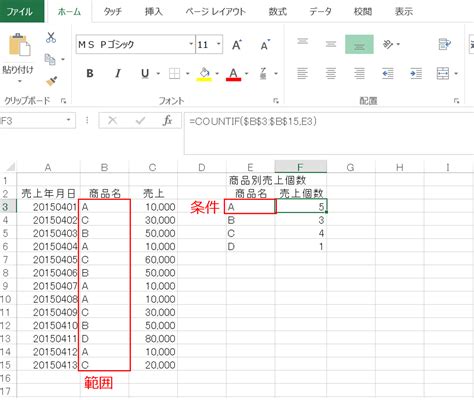Open クリップボード dialog launcher
This screenshot has height=400, width=474.
pos(63,101)
